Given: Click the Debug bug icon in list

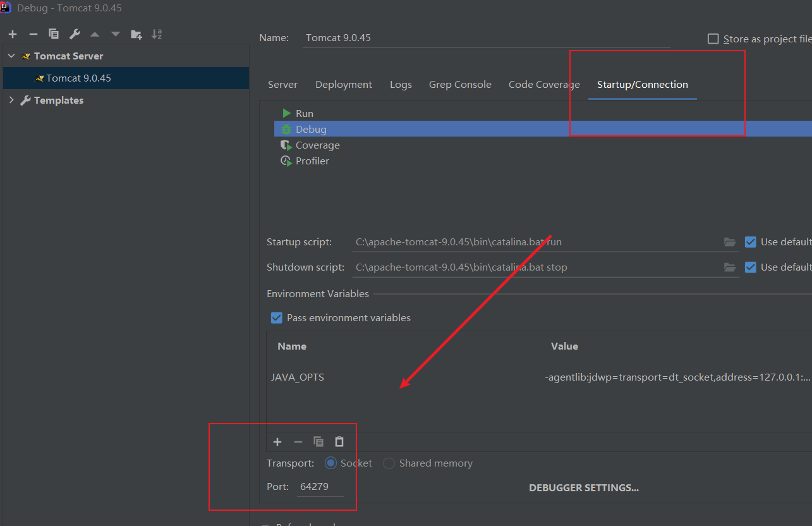Looking at the screenshot, I should pyautogui.click(x=286, y=130).
